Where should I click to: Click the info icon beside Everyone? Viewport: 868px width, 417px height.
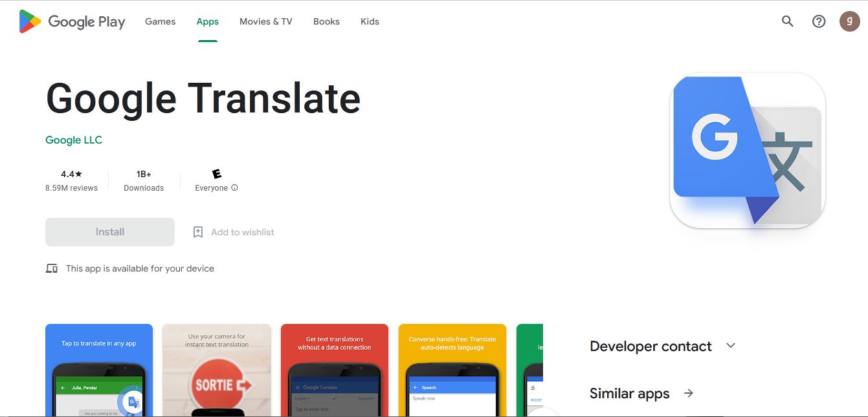pyautogui.click(x=234, y=188)
